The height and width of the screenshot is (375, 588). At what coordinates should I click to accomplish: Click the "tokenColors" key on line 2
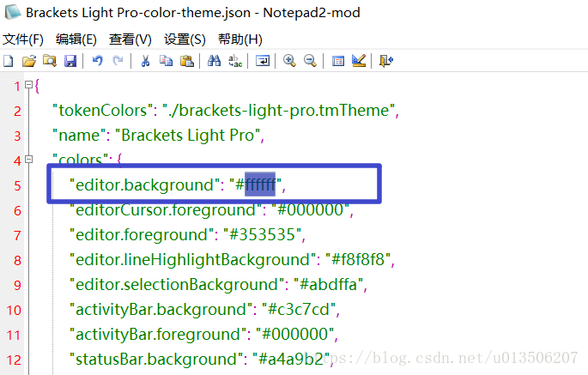pyautogui.click(x=102, y=110)
